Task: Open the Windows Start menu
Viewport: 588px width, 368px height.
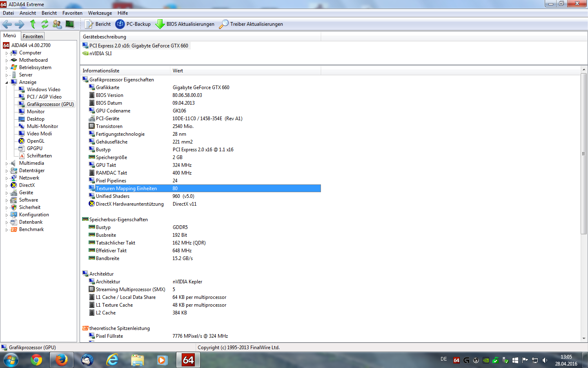Action: click(x=11, y=360)
